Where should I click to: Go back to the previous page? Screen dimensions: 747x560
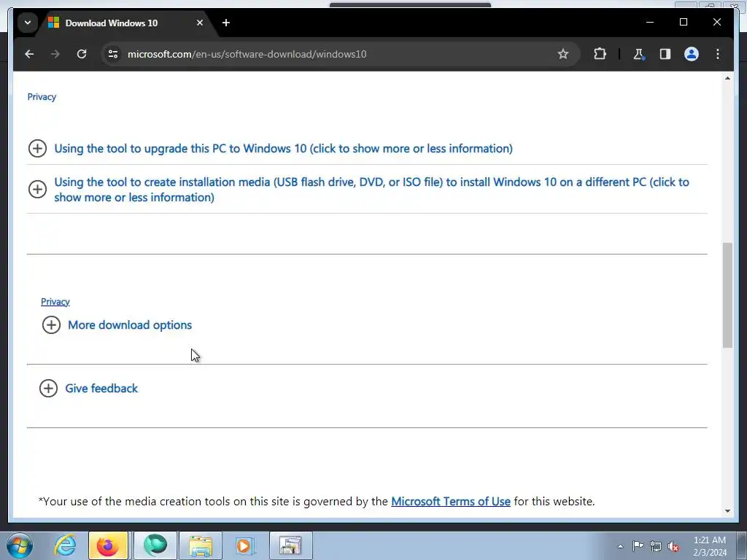click(29, 54)
